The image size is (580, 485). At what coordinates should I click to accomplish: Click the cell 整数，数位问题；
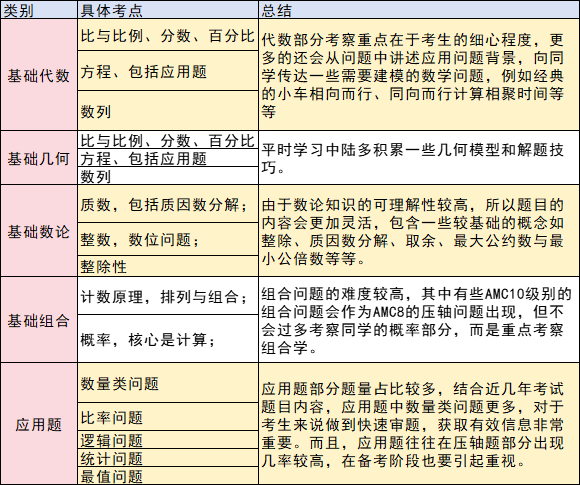point(168,239)
